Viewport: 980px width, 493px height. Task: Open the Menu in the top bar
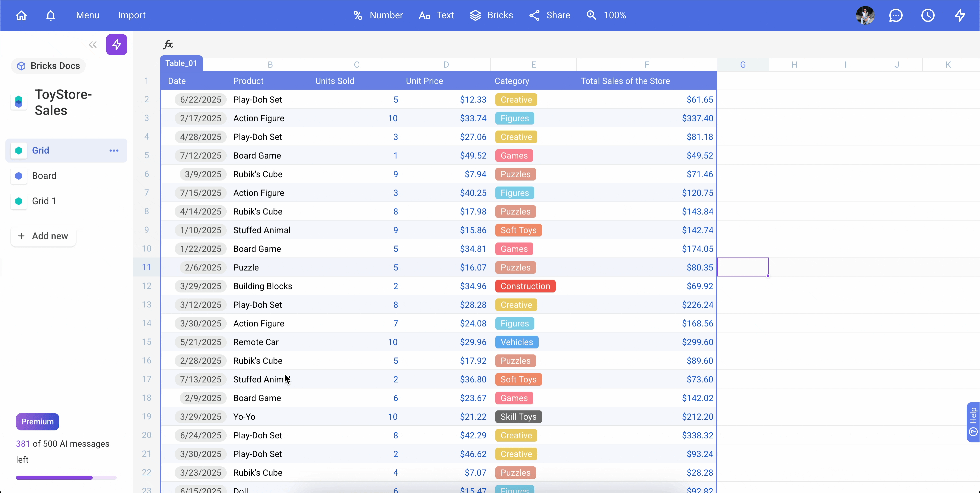click(x=87, y=15)
